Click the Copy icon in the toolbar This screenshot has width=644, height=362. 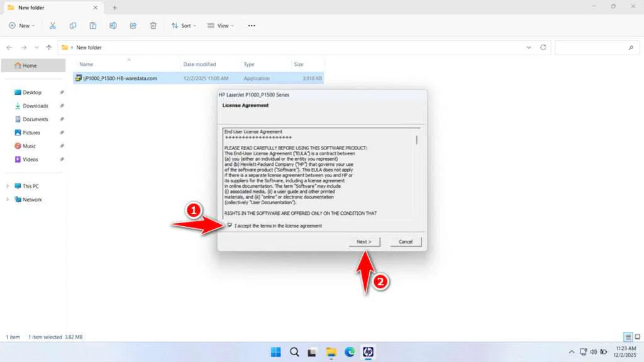[72, 25]
